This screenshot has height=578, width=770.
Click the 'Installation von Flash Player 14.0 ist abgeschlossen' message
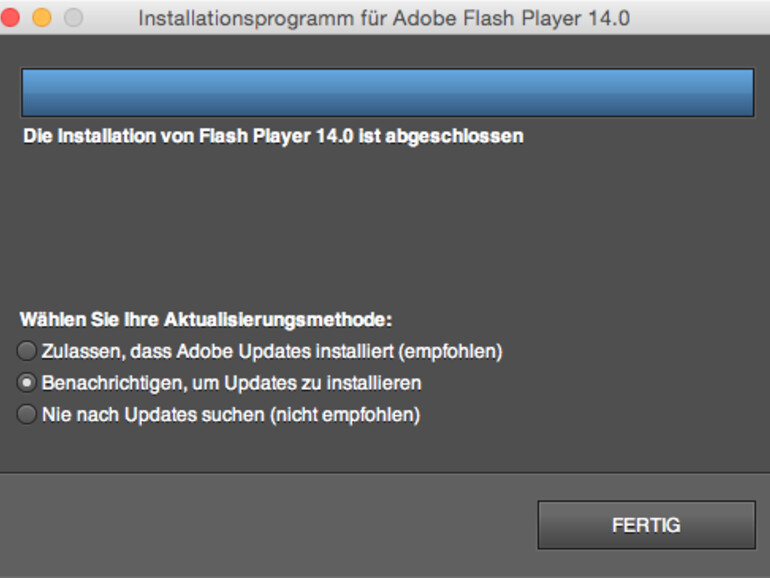(273, 136)
